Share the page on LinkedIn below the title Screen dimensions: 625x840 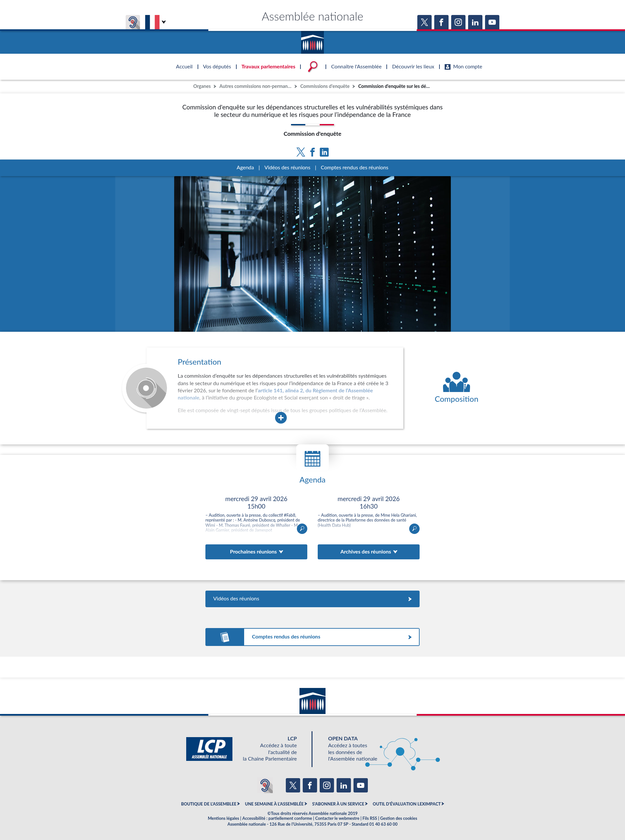coord(324,152)
